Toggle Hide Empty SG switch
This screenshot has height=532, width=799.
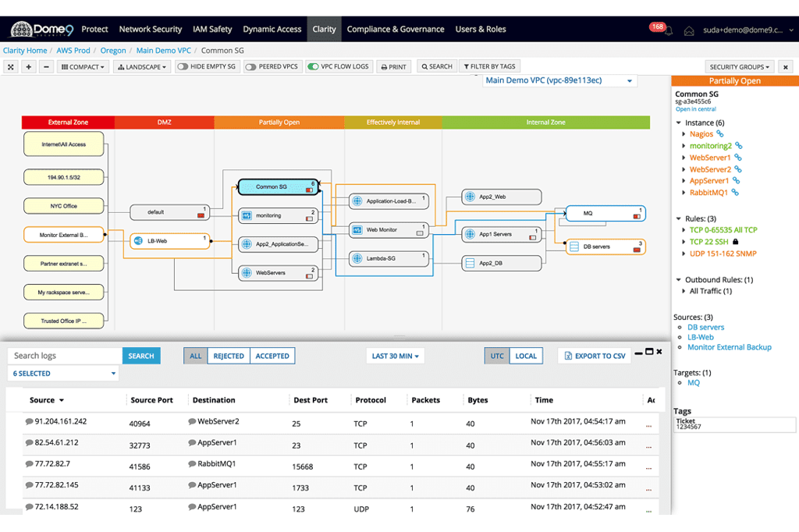(183, 67)
